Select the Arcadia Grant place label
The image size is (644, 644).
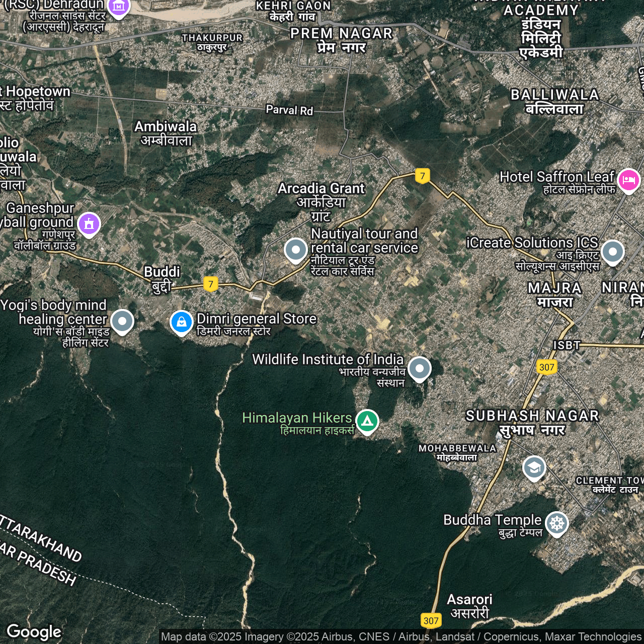[321, 189]
